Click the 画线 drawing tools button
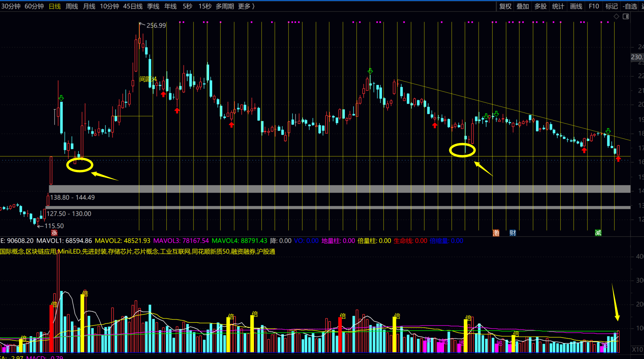 [576, 6]
